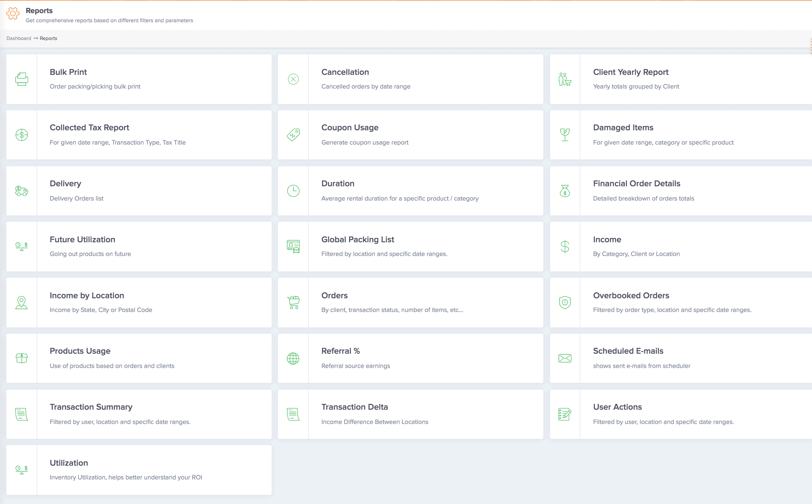812x504 pixels.
Task: Click the Scheduled E-mails envelope icon
Action: 565,358
